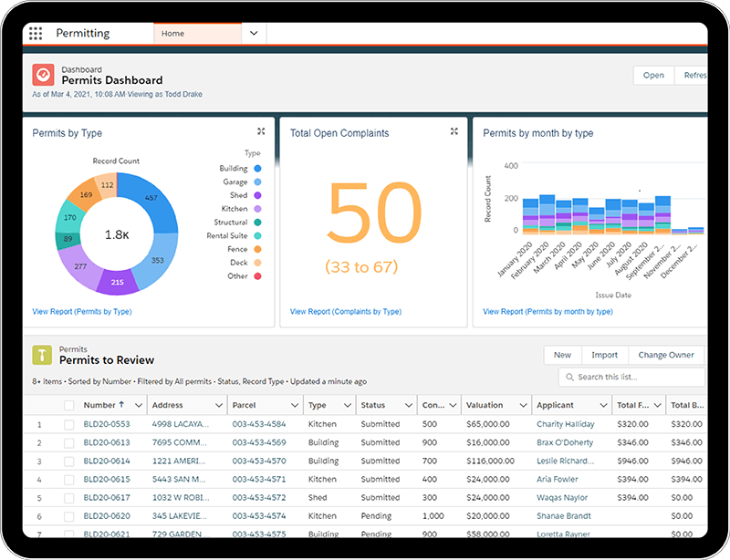The width and height of the screenshot is (730, 560).
Task: Click the Search this list field
Action: point(630,377)
